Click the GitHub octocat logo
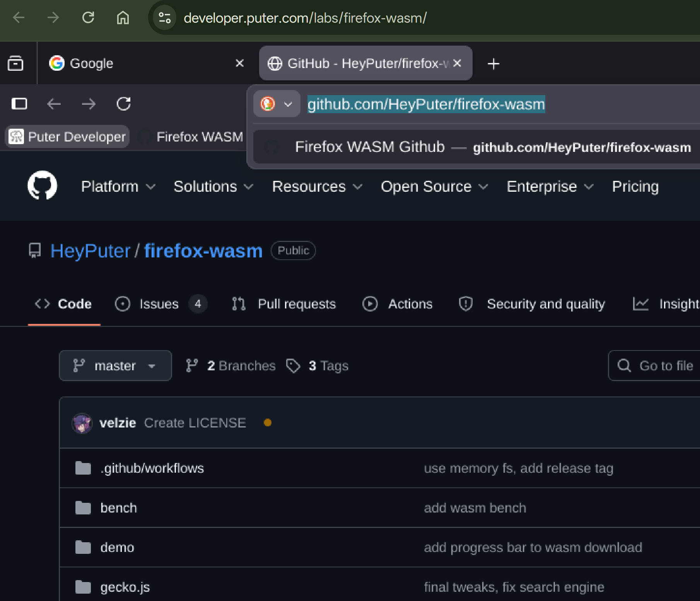 pyautogui.click(x=43, y=186)
